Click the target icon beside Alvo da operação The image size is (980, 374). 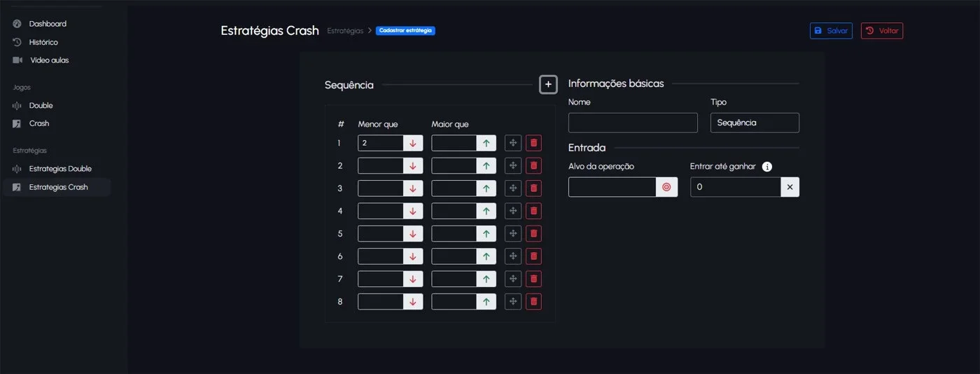pos(666,187)
